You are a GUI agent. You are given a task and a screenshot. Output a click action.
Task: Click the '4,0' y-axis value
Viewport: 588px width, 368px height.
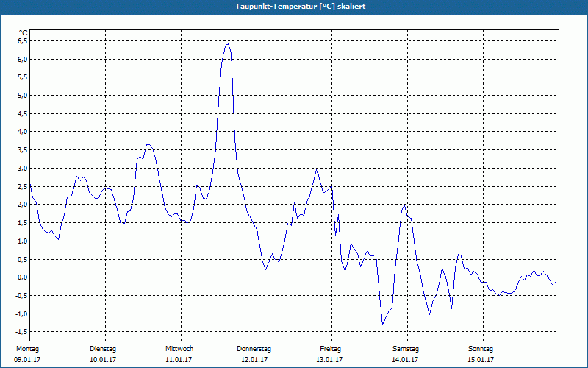[x=23, y=132]
